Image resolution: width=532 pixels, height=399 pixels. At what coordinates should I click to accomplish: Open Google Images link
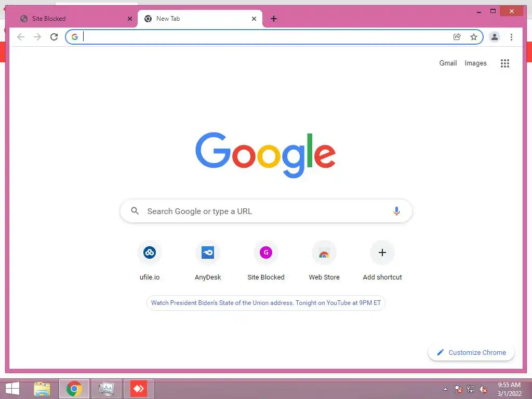point(475,63)
